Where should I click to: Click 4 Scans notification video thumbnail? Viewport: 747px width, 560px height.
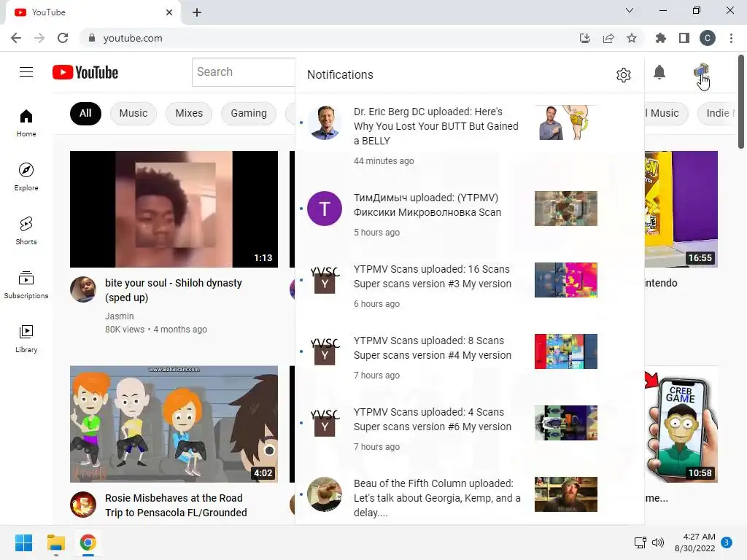[x=565, y=423]
